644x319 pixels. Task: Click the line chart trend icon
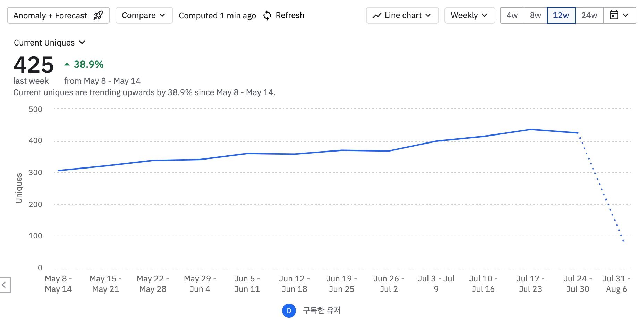[377, 16]
